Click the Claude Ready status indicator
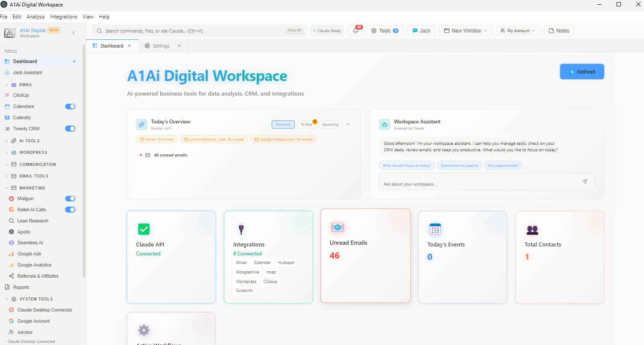 pyautogui.click(x=327, y=31)
